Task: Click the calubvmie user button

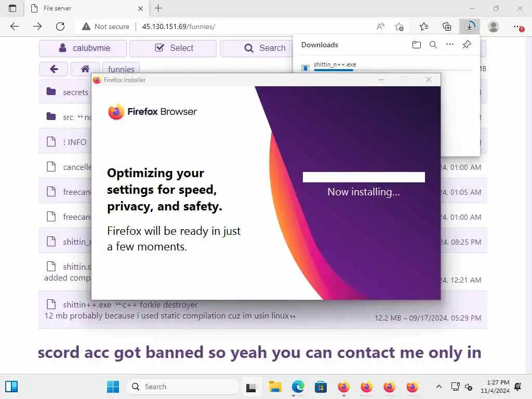Action: 83,48
